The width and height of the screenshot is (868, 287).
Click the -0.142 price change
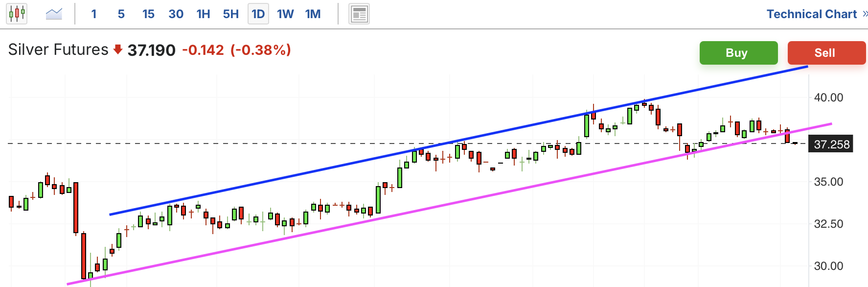click(203, 50)
